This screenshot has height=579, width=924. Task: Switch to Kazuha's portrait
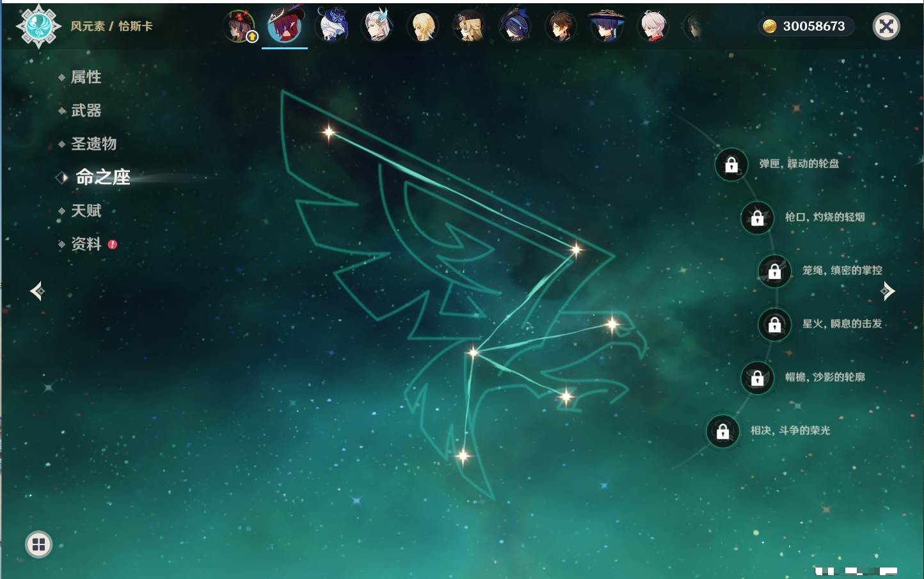point(653,26)
